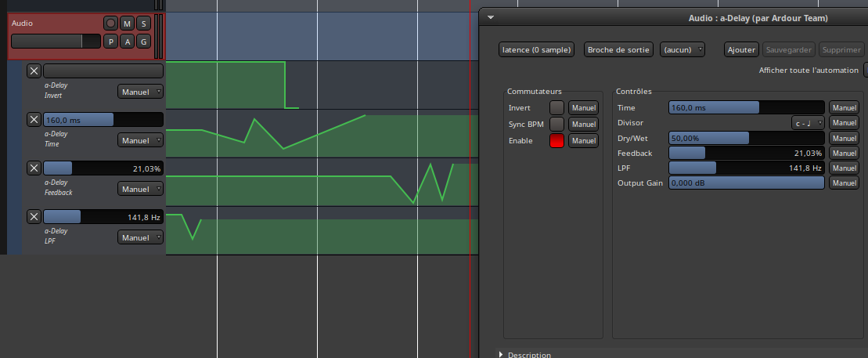Close the a-Delay LPF automation lane
Image resolution: width=868 pixels, height=358 pixels.
[34, 217]
